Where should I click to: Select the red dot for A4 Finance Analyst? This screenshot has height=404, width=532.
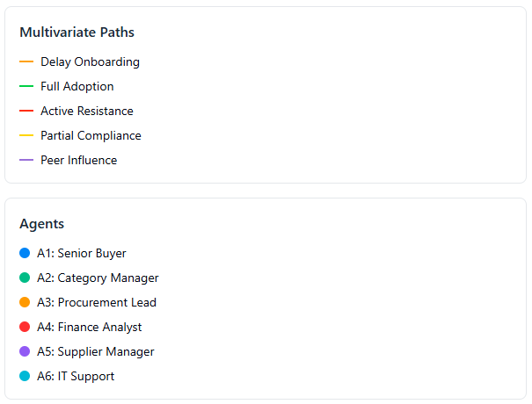point(25,327)
